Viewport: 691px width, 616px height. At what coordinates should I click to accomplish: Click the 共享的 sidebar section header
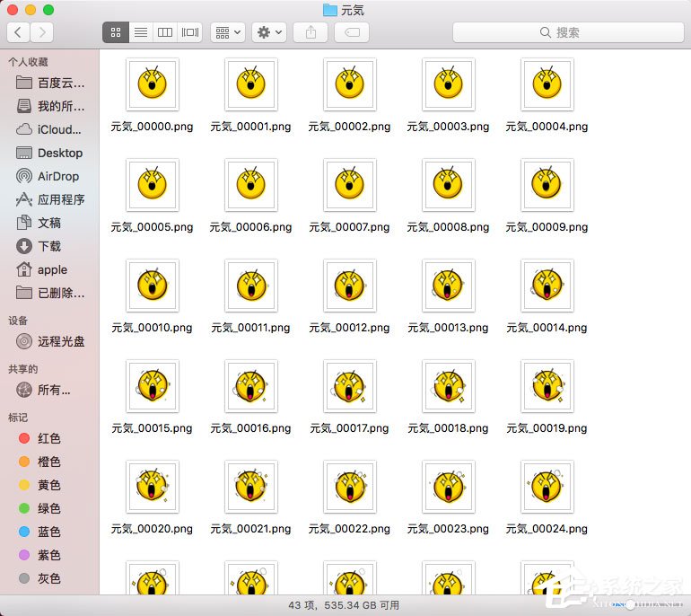point(23,369)
